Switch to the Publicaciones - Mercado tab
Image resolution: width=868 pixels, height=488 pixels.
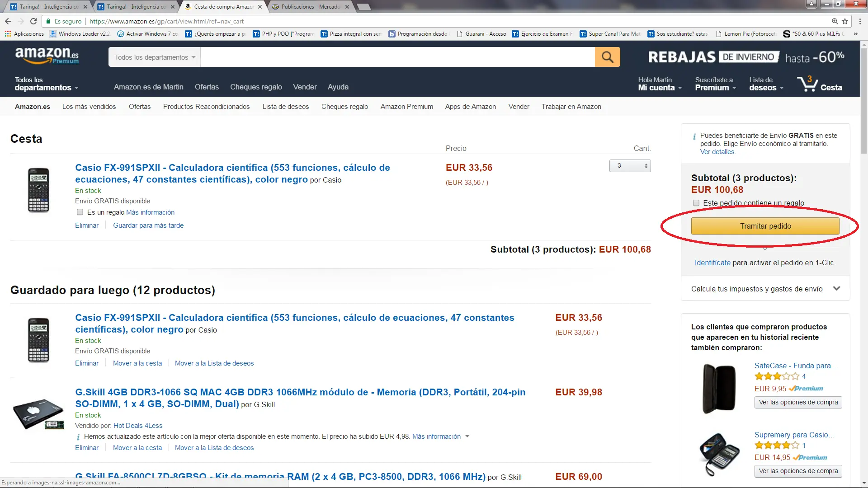310,7
